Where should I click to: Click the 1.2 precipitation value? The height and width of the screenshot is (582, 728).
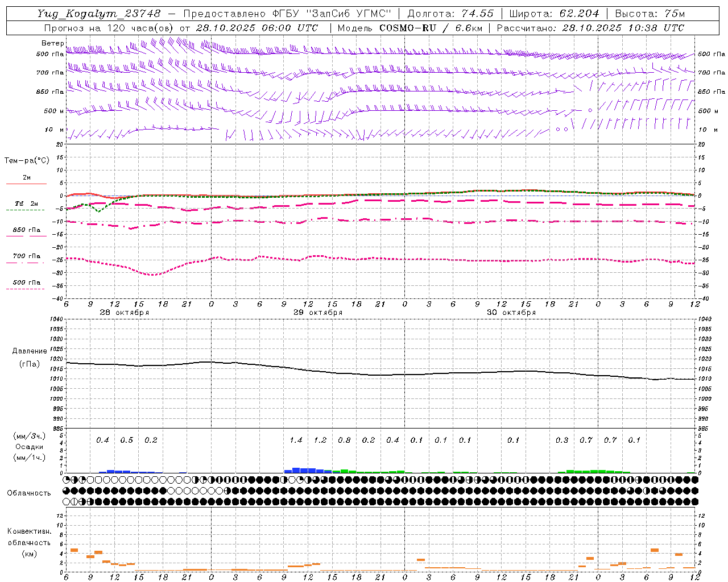point(320,440)
